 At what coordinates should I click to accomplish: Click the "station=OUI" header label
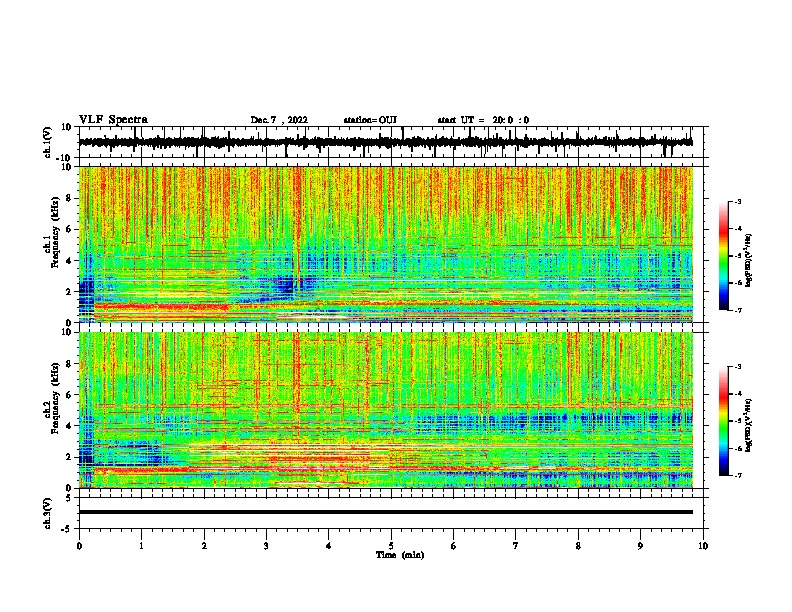[370, 120]
